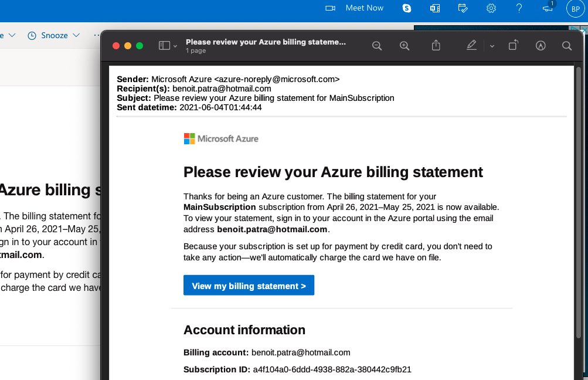Open My Day calendar-check icon
Image resolution: width=588 pixels, height=380 pixels.
coord(463,8)
